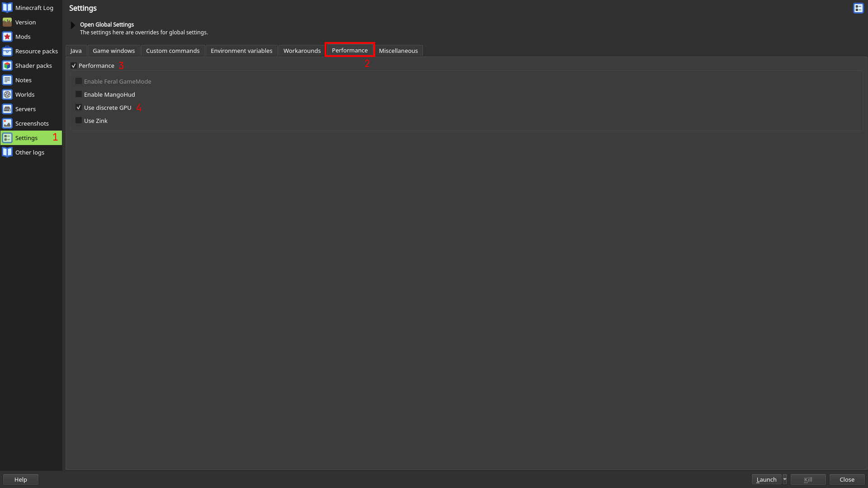This screenshot has height=488, width=868.
Task: Click the Resource packs sidebar icon
Action: (x=7, y=51)
